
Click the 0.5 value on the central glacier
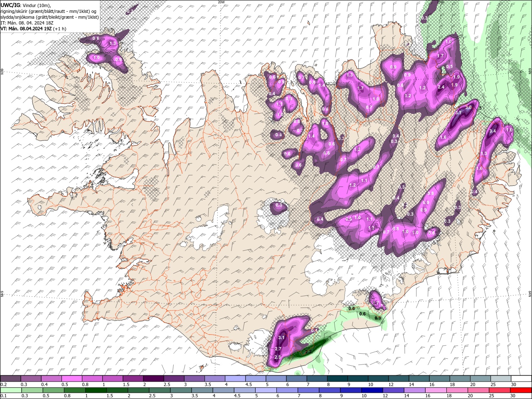(279, 205)
